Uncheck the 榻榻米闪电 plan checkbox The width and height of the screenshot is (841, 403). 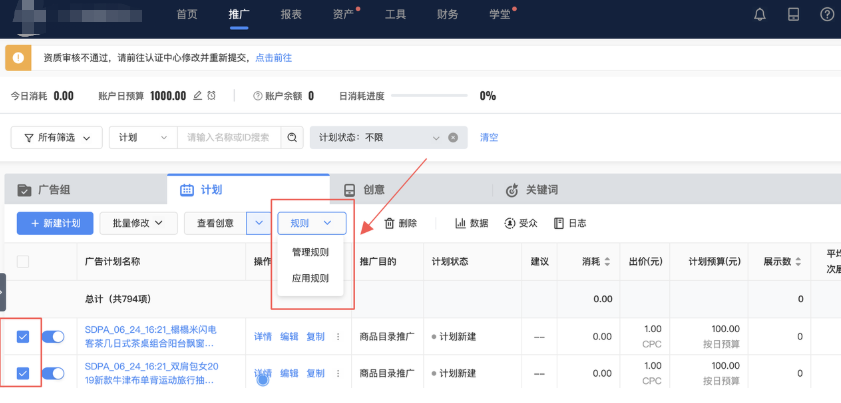(23, 337)
